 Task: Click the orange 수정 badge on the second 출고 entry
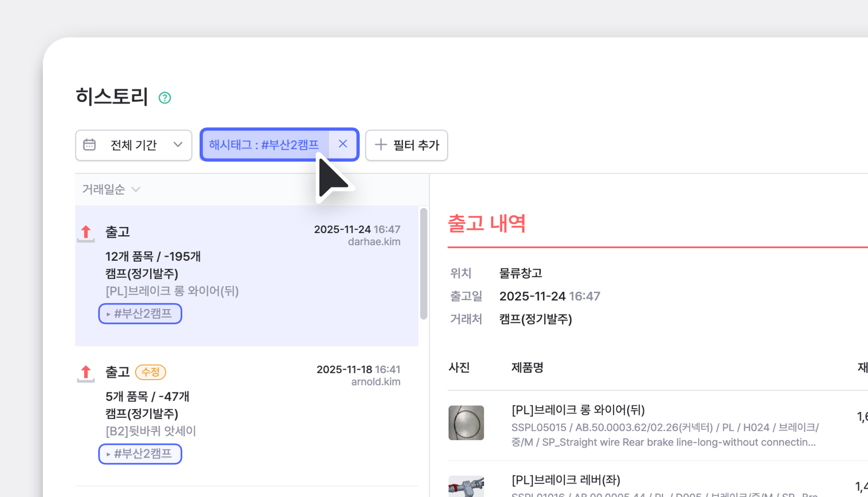pyautogui.click(x=150, y=372)
